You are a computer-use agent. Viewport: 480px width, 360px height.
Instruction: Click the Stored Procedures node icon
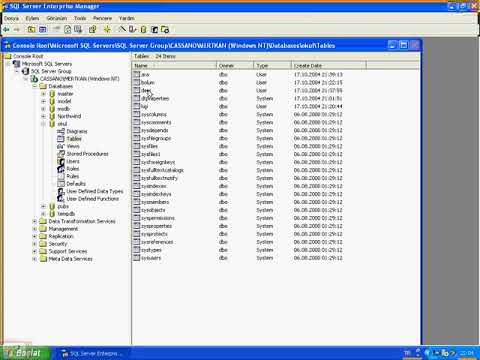[61, 154]
